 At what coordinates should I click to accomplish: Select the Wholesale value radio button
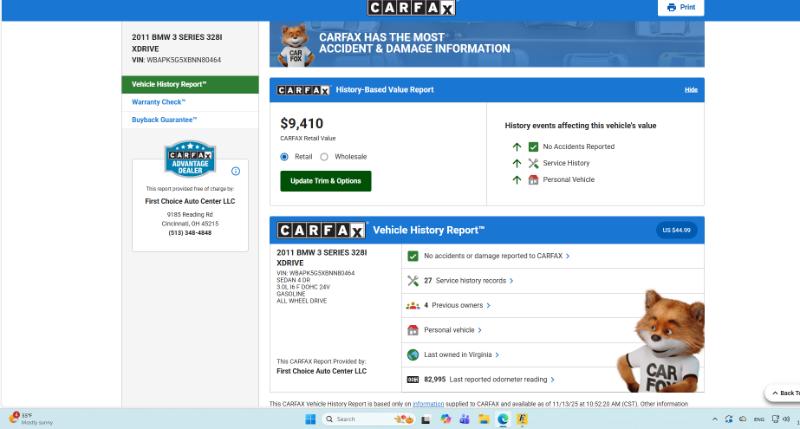click(324, 157)
